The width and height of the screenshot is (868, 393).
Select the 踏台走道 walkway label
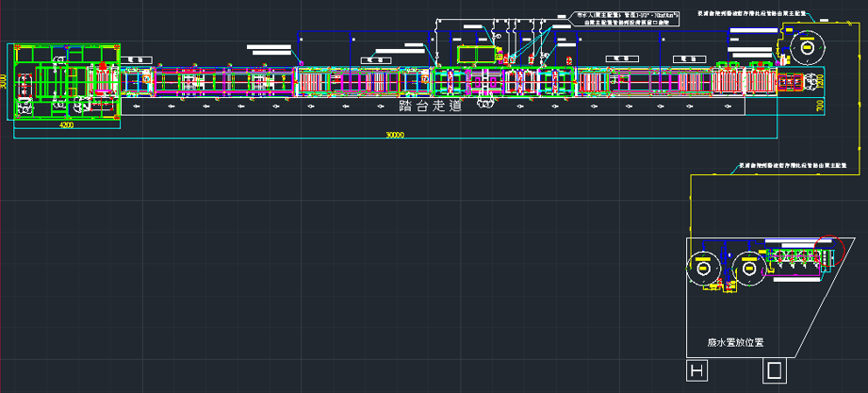click(430, 106)
